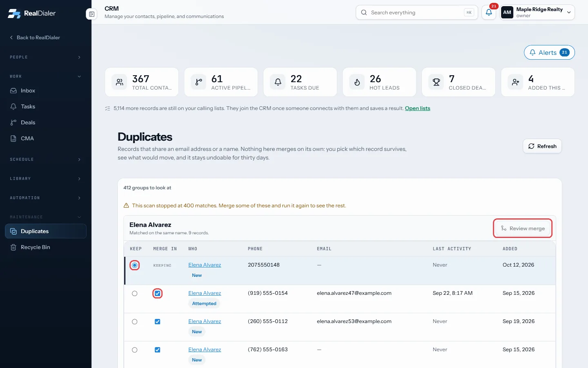
Task: Click the 22 Tasks Due card
Action: click(x=300, y=82)
